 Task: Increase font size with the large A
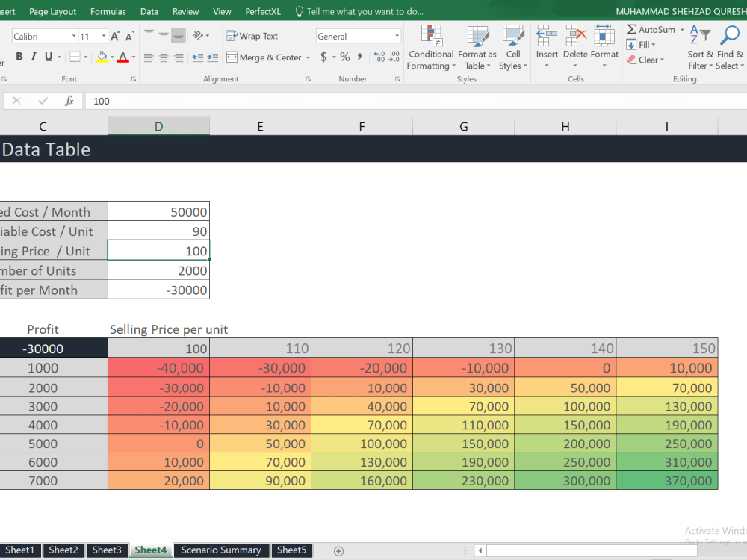(x=115, y=36)
